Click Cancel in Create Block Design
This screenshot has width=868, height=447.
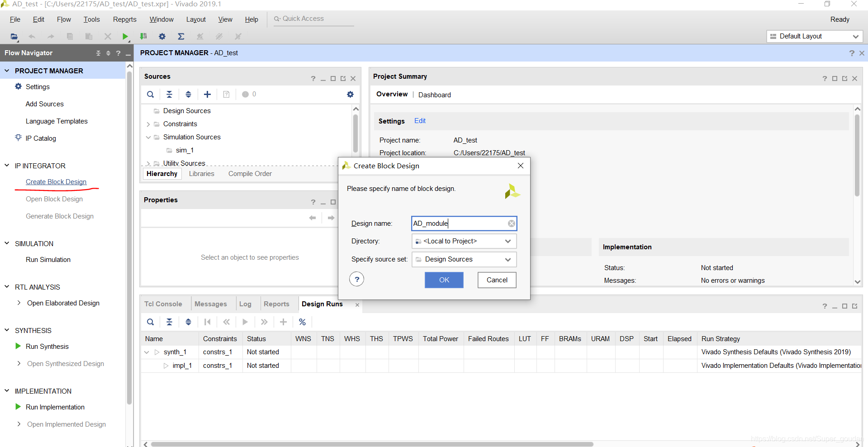pyautogui.click(x=497, y=280)
